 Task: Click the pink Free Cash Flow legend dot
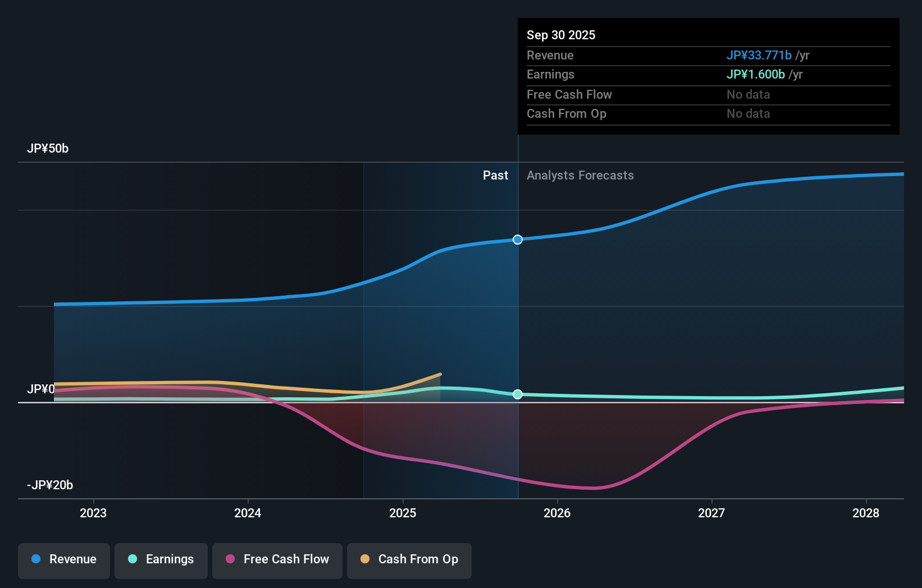click(230, 559)
